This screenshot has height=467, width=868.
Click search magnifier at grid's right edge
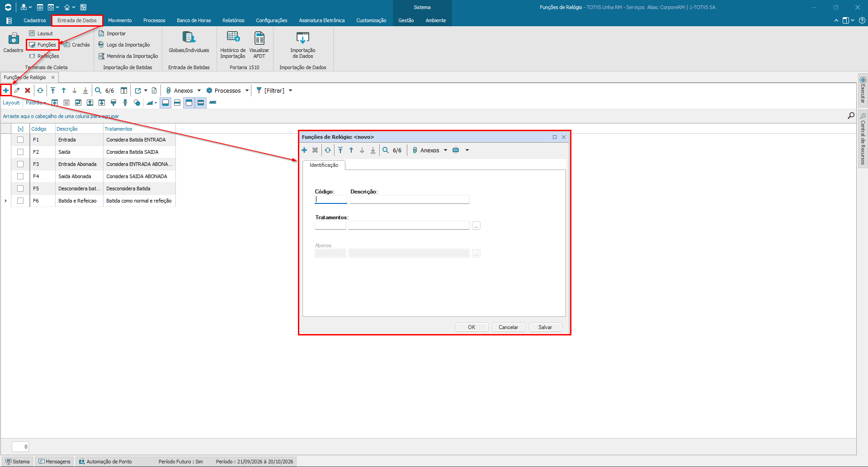pyautogui.click(x=851, y=116)
